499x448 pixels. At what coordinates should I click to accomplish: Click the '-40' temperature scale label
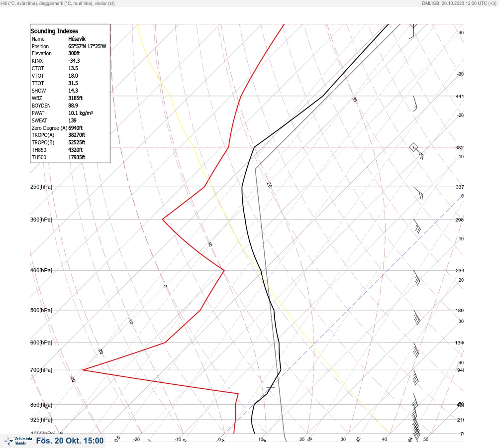tap(460, 32)
